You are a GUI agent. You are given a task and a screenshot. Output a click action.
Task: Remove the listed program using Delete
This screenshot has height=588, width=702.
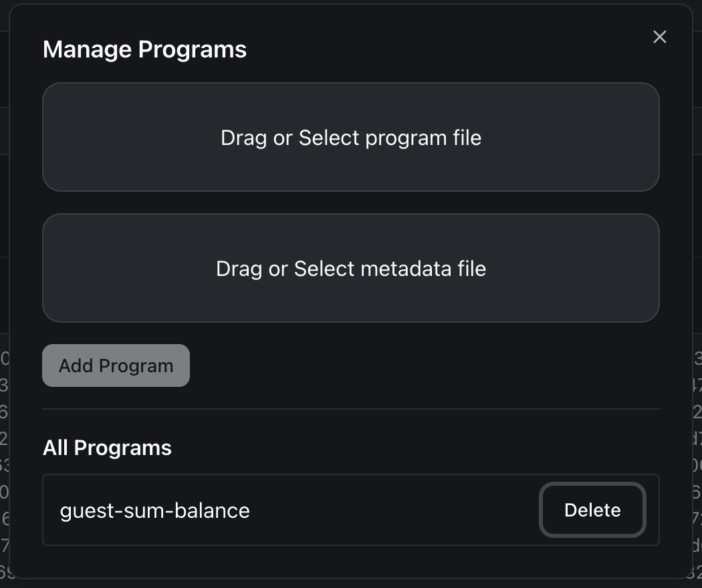[592, 510]
